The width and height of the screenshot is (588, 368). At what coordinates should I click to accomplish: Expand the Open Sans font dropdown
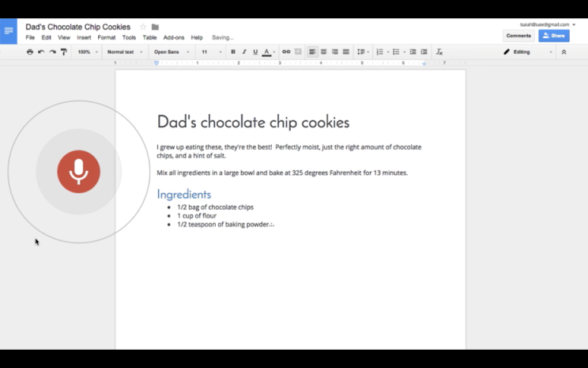171,52
